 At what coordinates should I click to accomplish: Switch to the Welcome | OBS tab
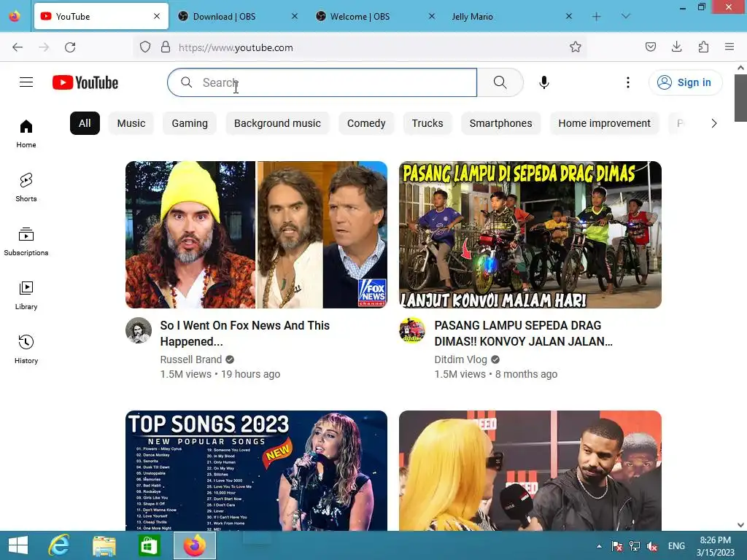point(374,17)
